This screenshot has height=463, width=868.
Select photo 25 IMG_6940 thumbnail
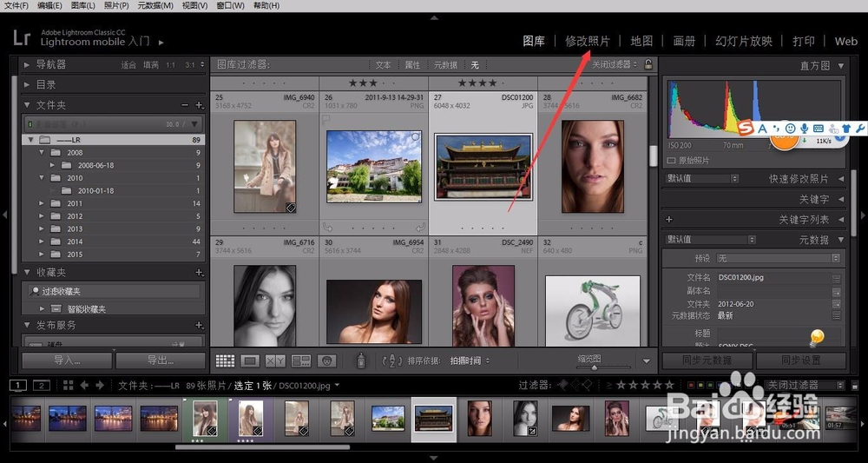[264, 166]
